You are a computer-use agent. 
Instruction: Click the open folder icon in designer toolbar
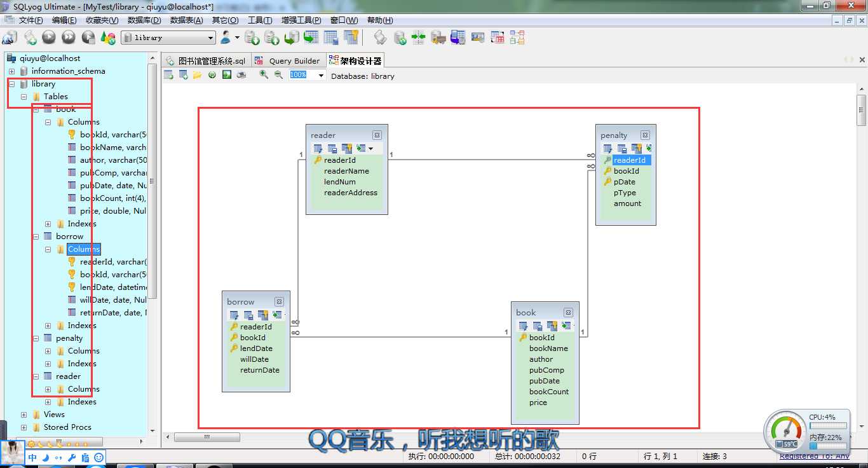pyautogui.click(x=198, y=75)
